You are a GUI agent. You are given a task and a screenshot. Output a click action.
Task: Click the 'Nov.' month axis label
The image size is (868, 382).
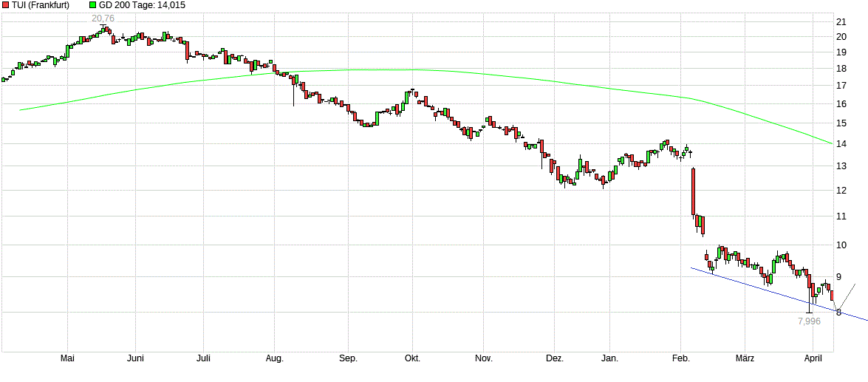tap(484, 359)
